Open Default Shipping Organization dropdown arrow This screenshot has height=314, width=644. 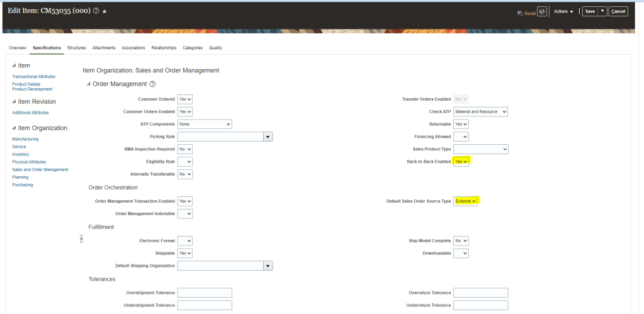[268, 266]
